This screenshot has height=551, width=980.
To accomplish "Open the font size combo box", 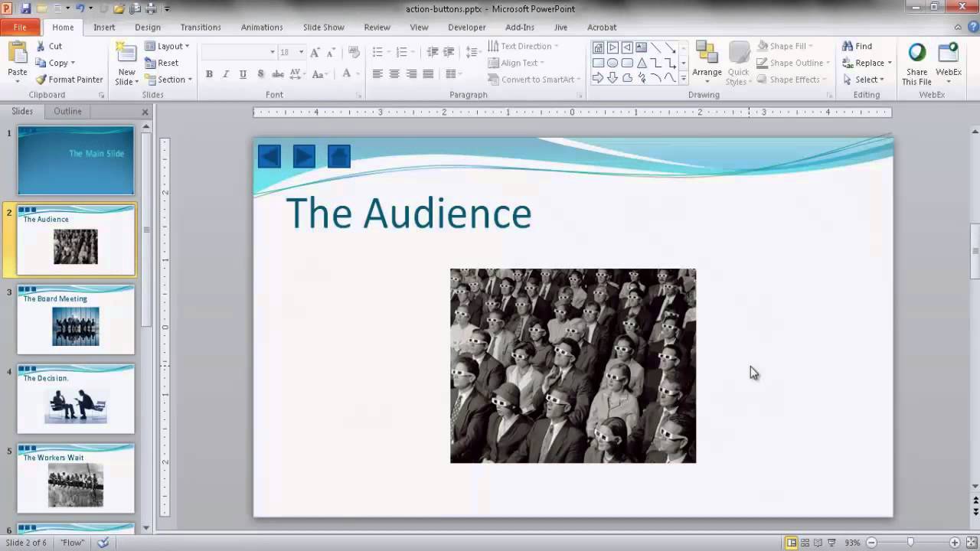I will tap(291, 52).
